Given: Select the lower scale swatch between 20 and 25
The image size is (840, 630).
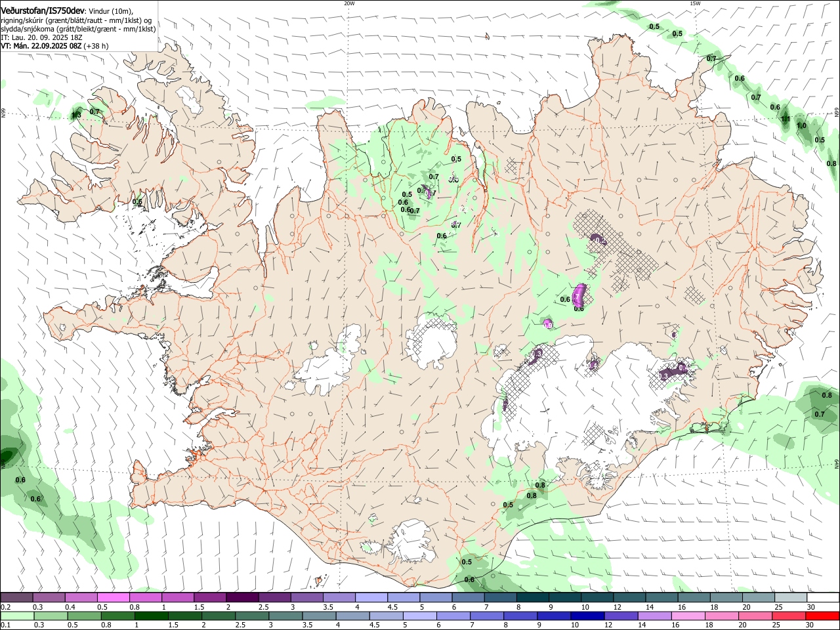Looking at the screenshot, I should [x=756, y=616].
